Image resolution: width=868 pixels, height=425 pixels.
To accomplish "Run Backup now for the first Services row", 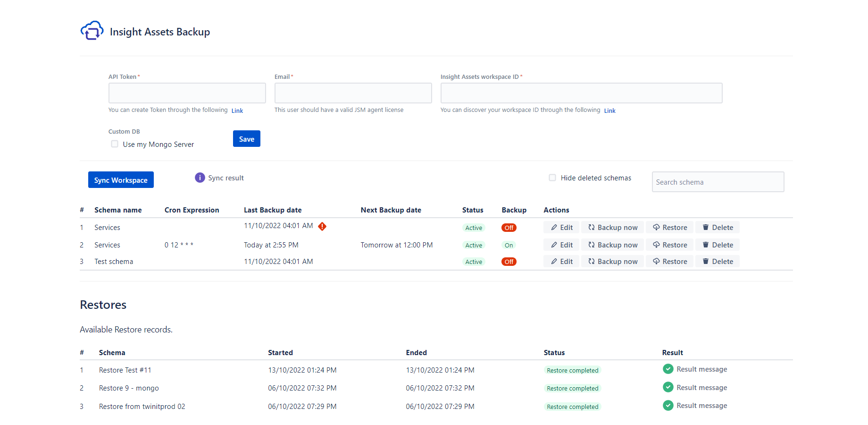I will pos(613,228).
